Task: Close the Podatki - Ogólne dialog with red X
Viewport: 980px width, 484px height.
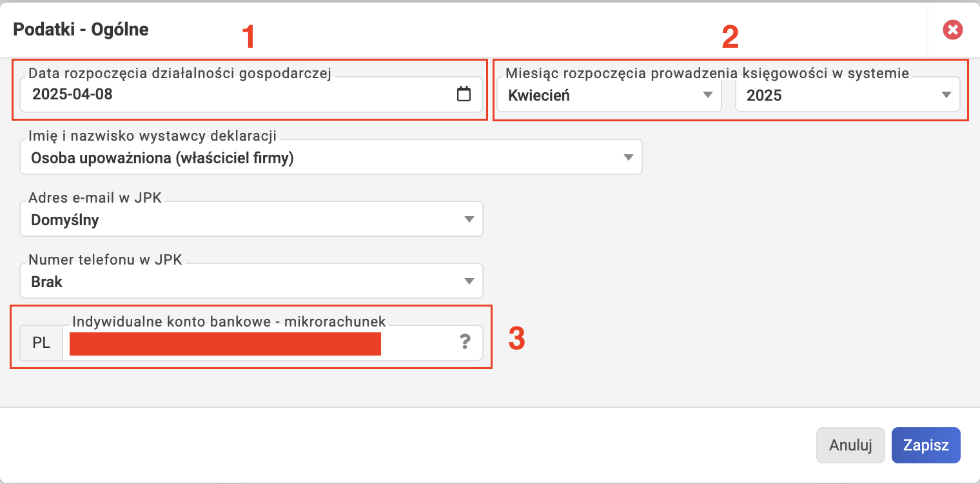Action: point(952,30)
